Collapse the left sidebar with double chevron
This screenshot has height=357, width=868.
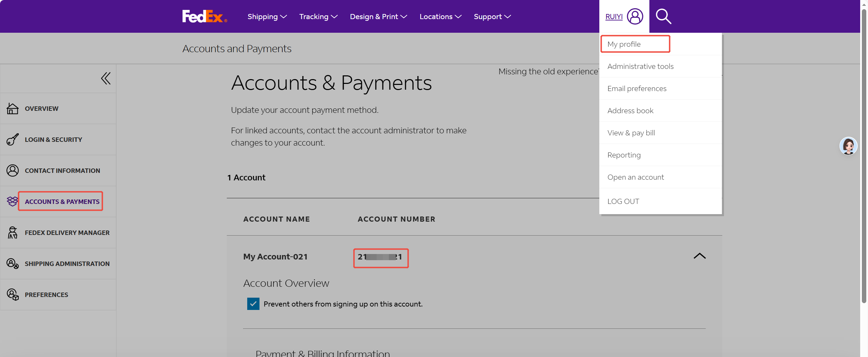106,78
